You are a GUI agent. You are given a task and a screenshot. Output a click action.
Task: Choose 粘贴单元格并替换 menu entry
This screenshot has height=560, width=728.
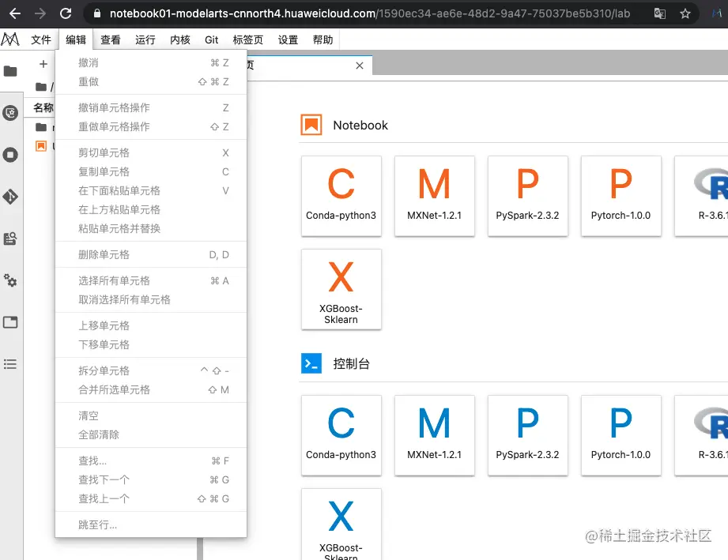[151, 229]
